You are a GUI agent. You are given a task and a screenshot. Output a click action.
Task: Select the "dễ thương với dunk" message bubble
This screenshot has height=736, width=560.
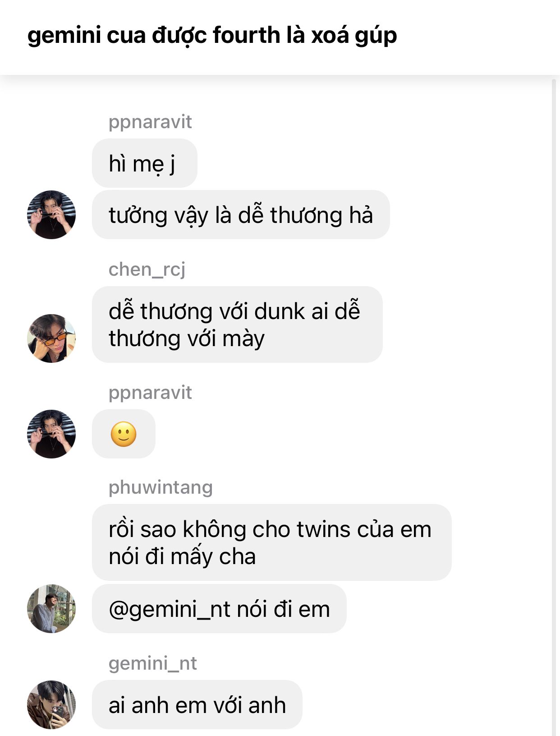pyautogui.click(x=237, y=324)
